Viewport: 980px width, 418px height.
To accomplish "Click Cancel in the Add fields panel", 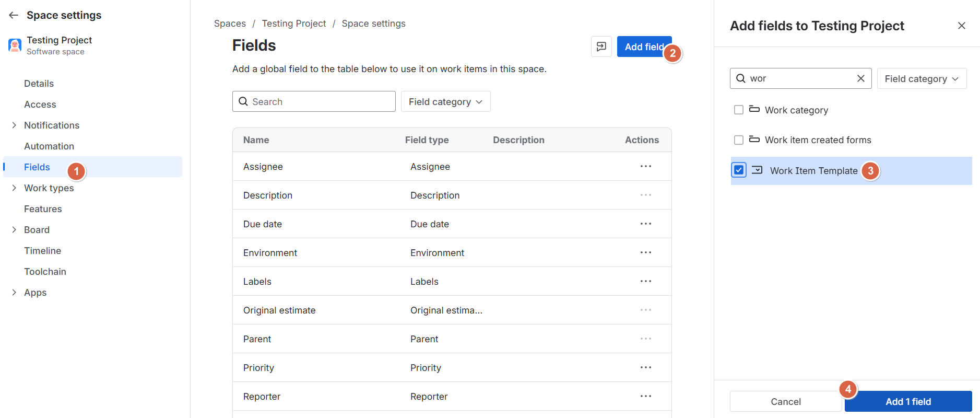I will [x=785, y=401].
